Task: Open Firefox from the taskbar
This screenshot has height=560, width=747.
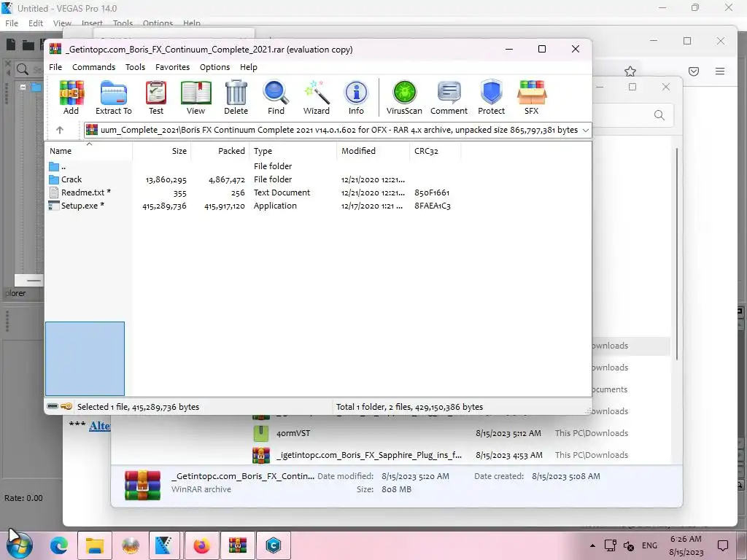Action: (202, 545)
